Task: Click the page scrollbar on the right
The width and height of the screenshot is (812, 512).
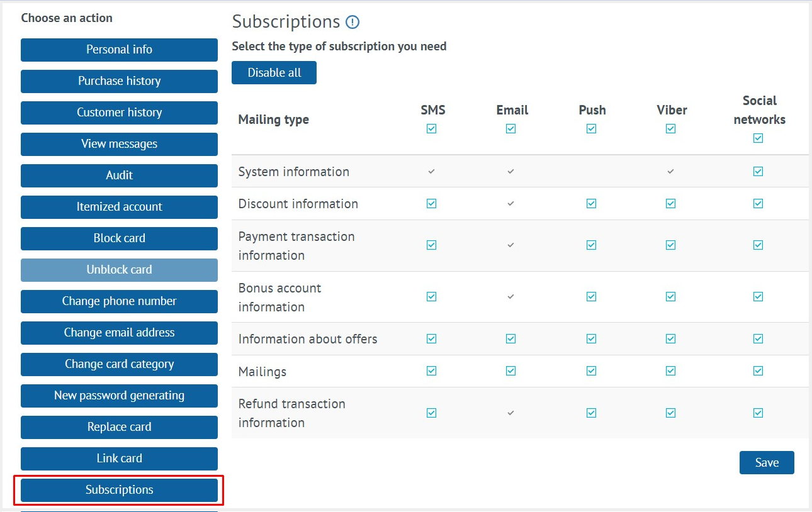Action: (809, 252)
